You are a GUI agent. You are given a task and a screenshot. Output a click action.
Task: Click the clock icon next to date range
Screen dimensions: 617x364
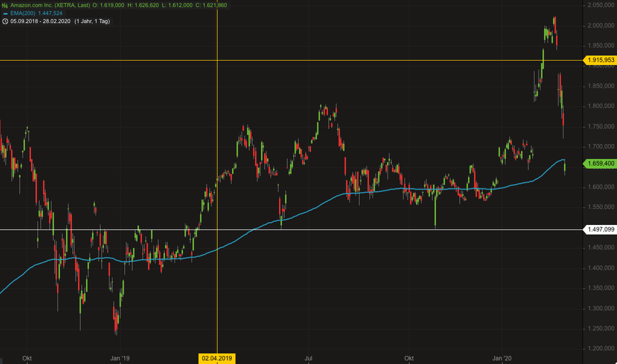click(x=5, y=21)
